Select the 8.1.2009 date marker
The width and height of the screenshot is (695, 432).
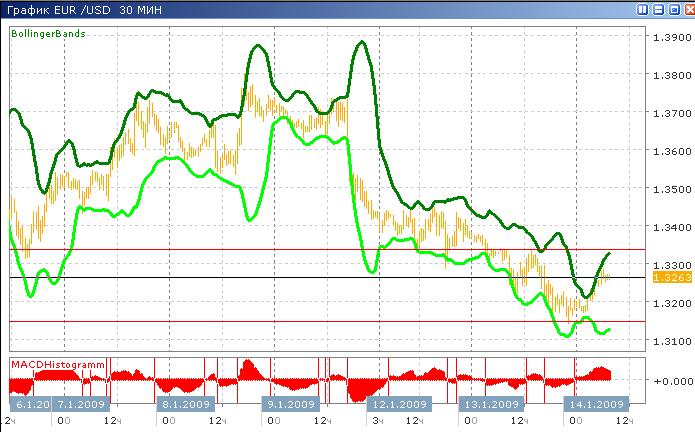(x=186, y=405)
